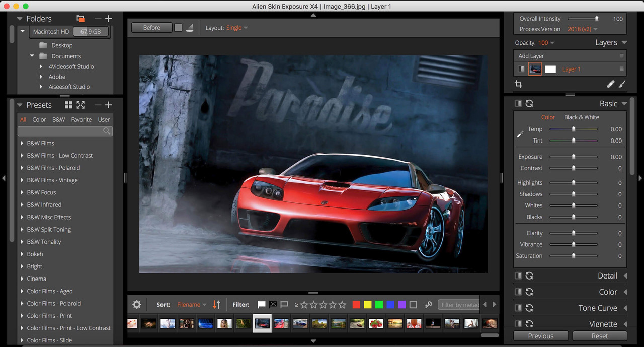Toggle the Vignette panel on/off switch
Viewport: 644px width, 347px height.
(518, 324)
